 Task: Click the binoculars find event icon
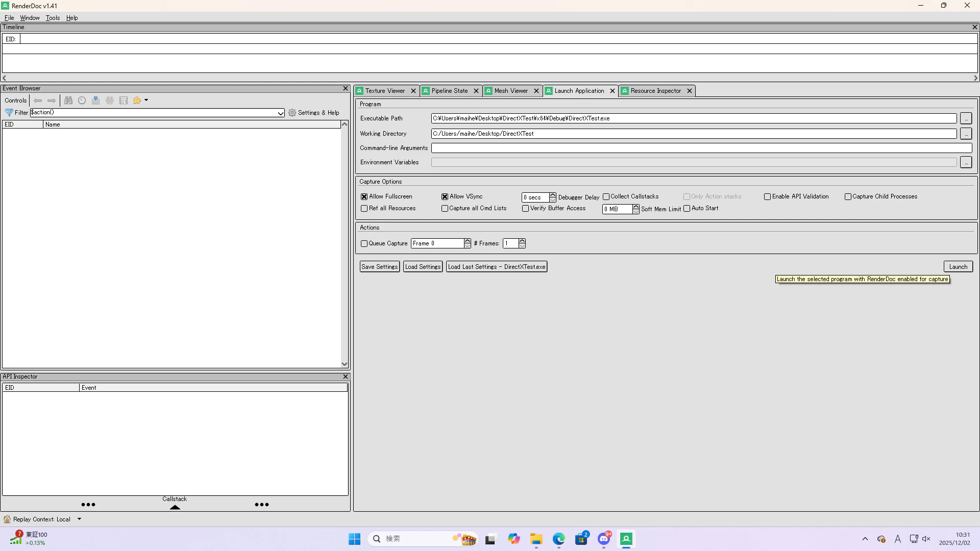click(x=68, y=101)
